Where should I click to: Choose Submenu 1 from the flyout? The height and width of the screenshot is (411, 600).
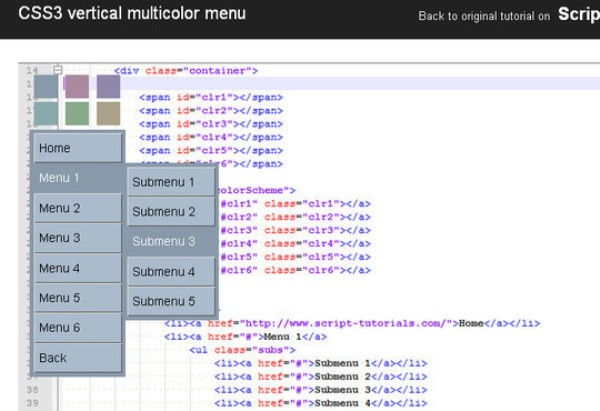171,182
